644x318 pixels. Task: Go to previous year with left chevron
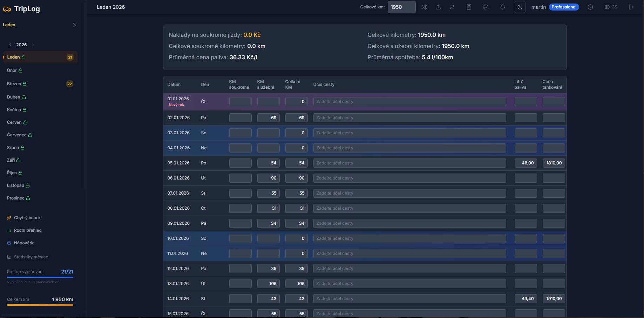coord(10,45)
